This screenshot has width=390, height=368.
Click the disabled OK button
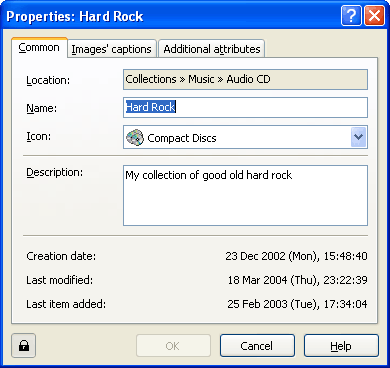173,346
